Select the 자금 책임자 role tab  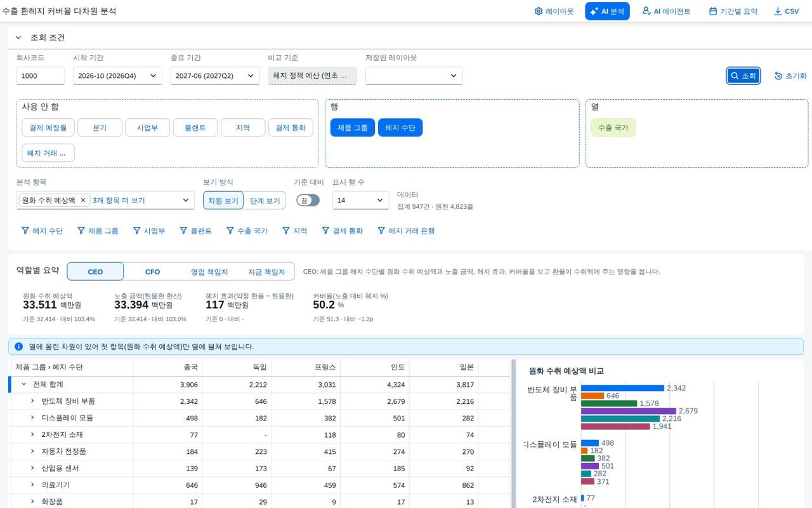[266, 272]
